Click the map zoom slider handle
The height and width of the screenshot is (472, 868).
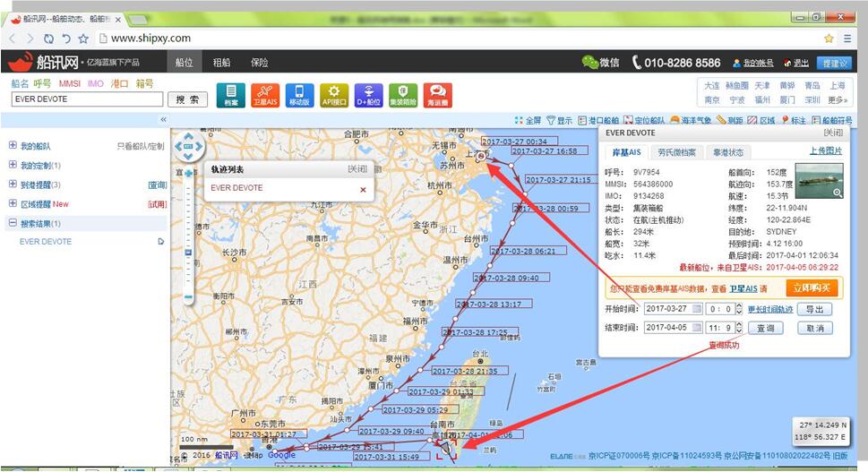tap(188, 253)
